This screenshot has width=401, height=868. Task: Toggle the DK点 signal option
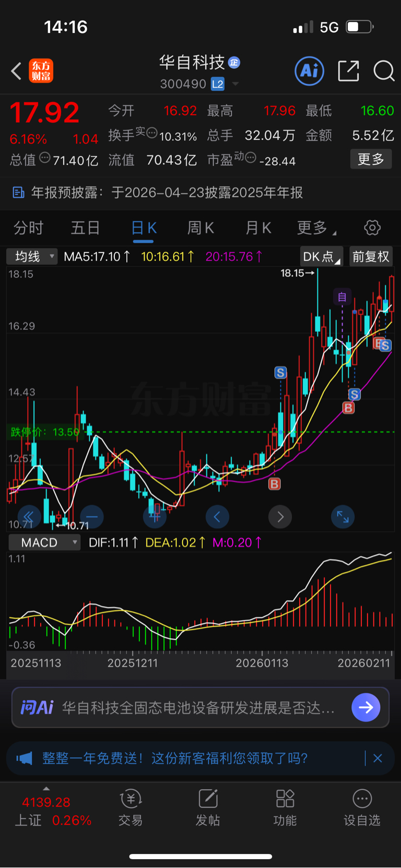[x=321, y=256]
